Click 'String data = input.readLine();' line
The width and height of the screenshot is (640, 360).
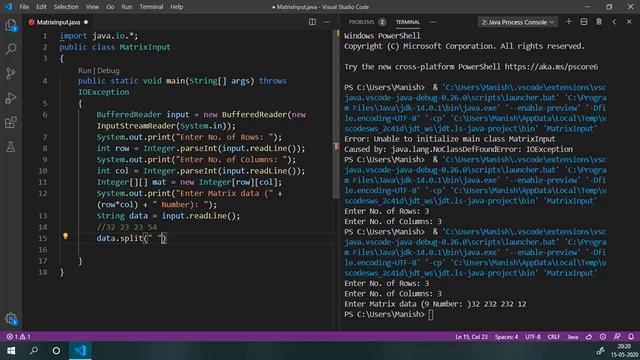click(x=168, y=216)
